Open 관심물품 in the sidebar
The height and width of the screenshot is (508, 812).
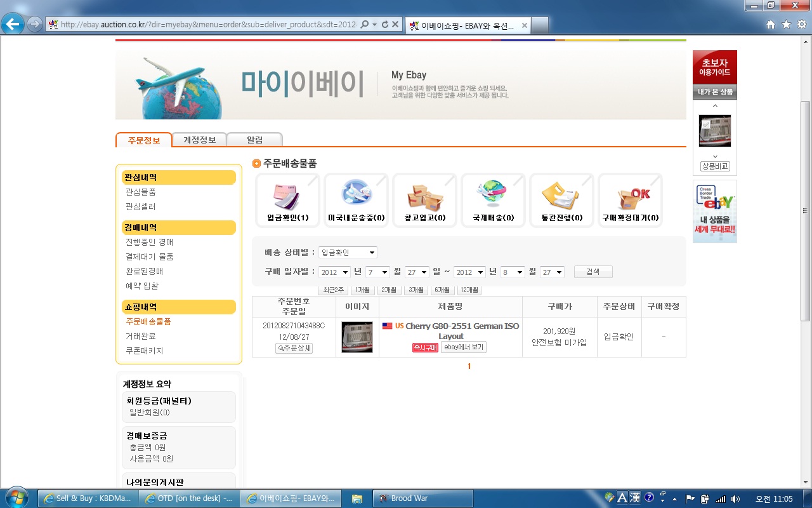click(141, 192)
